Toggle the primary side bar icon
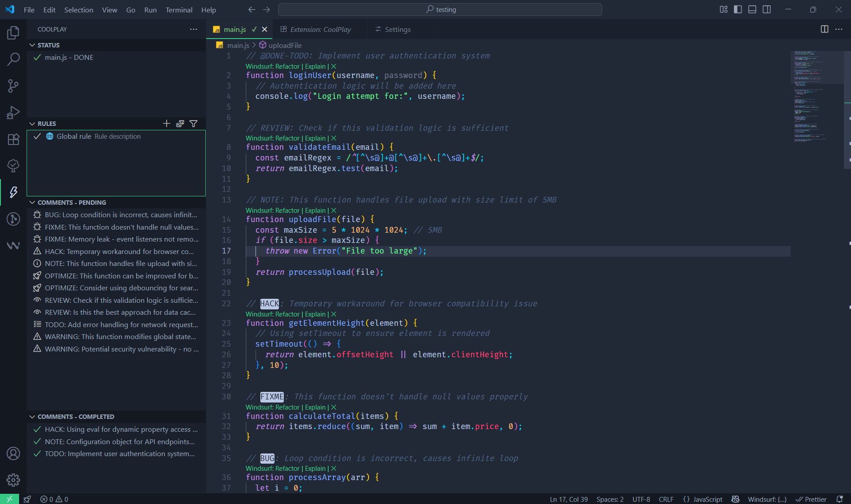851x504 pixels. pyautogui.click(x=738, y=9)
